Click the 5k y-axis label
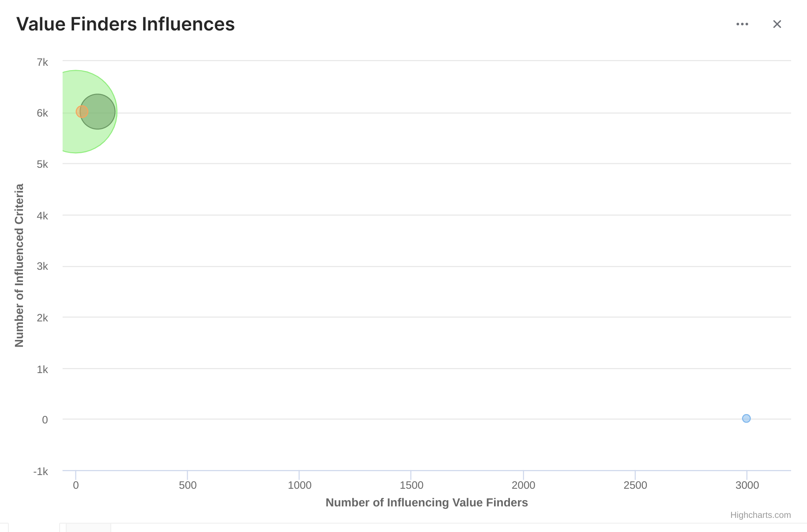Screen dimensions: 807x532 (x=42, y=164)
